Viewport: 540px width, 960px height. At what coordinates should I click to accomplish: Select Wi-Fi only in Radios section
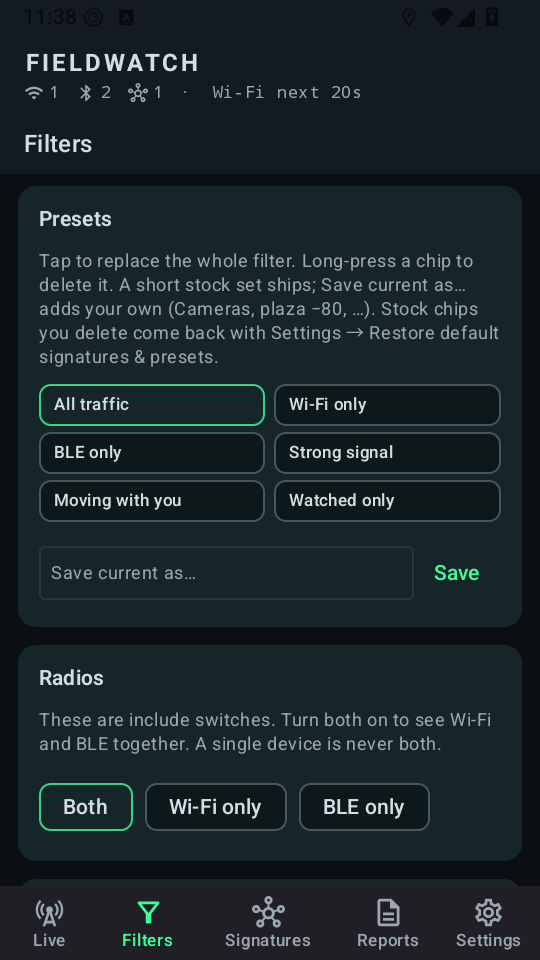[216, 807]
